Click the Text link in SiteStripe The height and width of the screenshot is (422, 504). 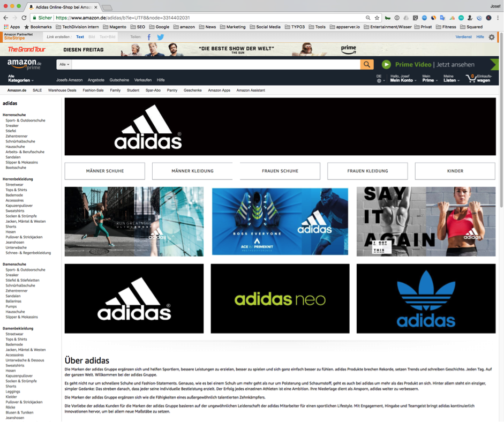click(80, 37)
